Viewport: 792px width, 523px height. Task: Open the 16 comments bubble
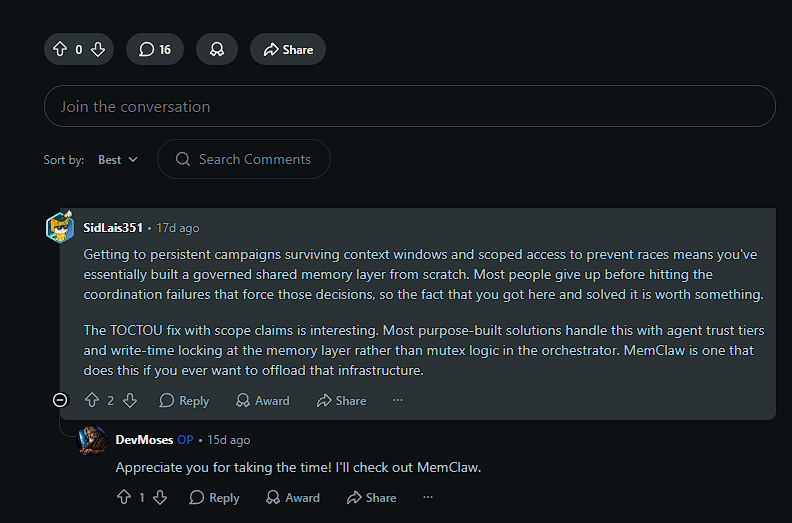pos(155,49)
